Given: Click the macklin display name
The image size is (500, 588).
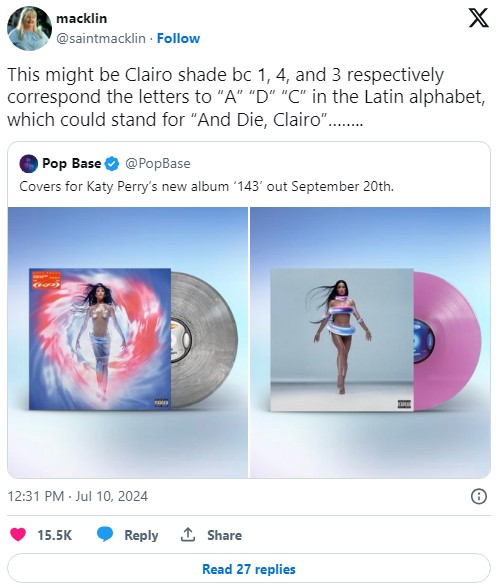Looking at the screenshot, I should tap(81, 18).
